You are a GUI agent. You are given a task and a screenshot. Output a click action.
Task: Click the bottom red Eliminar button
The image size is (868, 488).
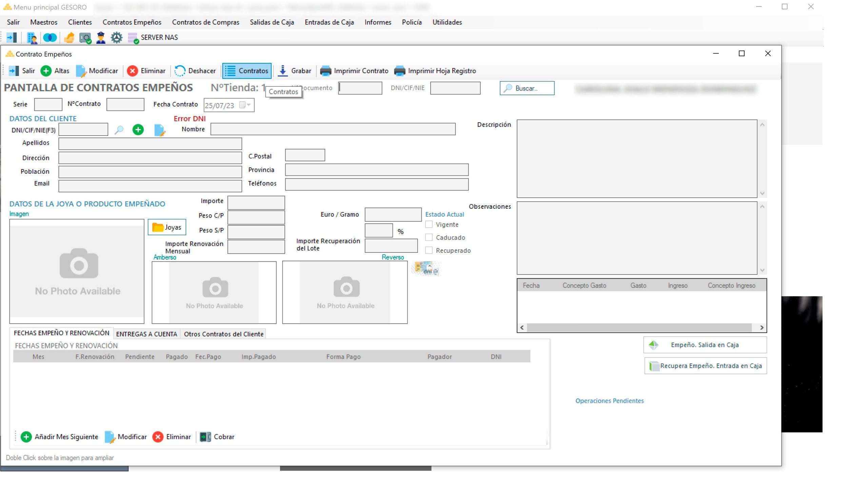pyautogui.click(x=172, y=437)
